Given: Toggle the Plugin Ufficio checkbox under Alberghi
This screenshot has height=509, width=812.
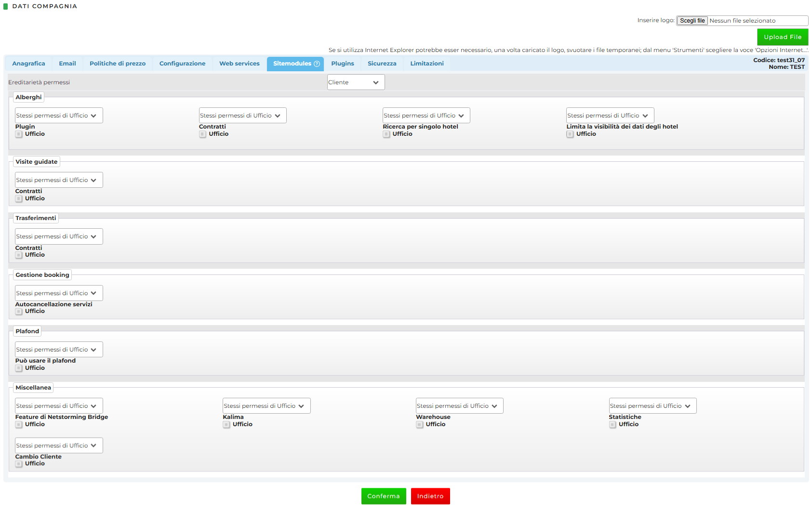Looking at the screenshot, I should (19, 134).
